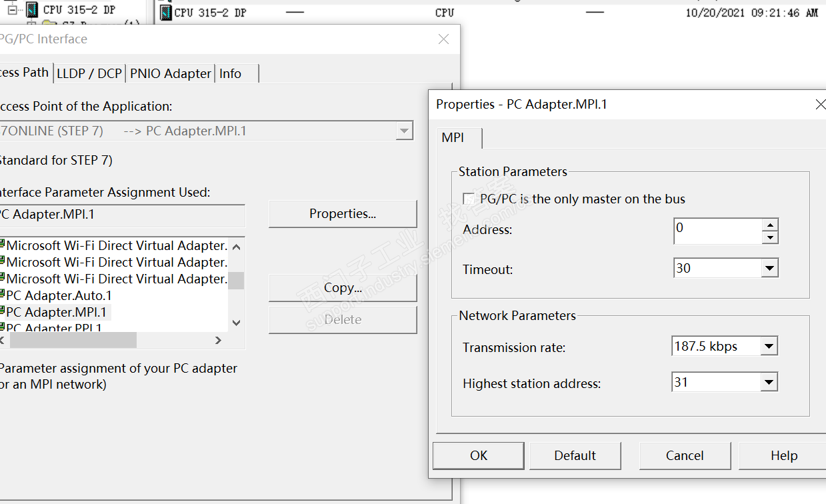Close the Properties - PC Adapter.MPI.1 dialog

tap(820, 105)
